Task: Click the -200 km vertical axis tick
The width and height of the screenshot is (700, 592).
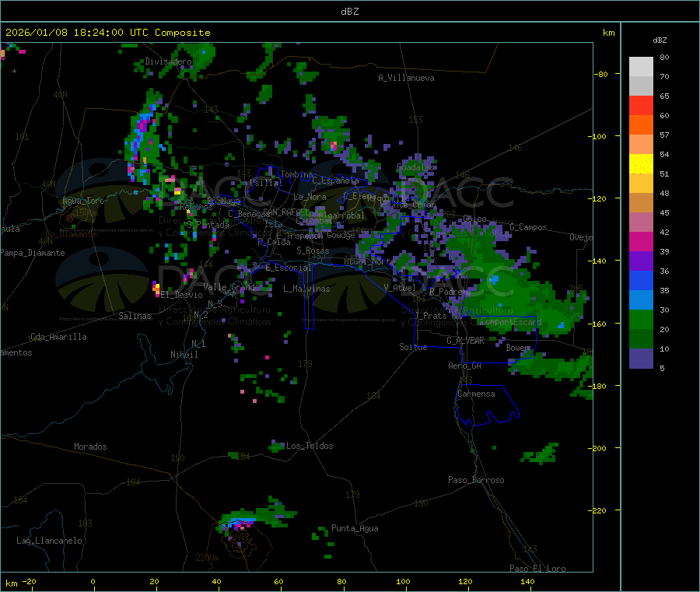Action: point(598,448)
